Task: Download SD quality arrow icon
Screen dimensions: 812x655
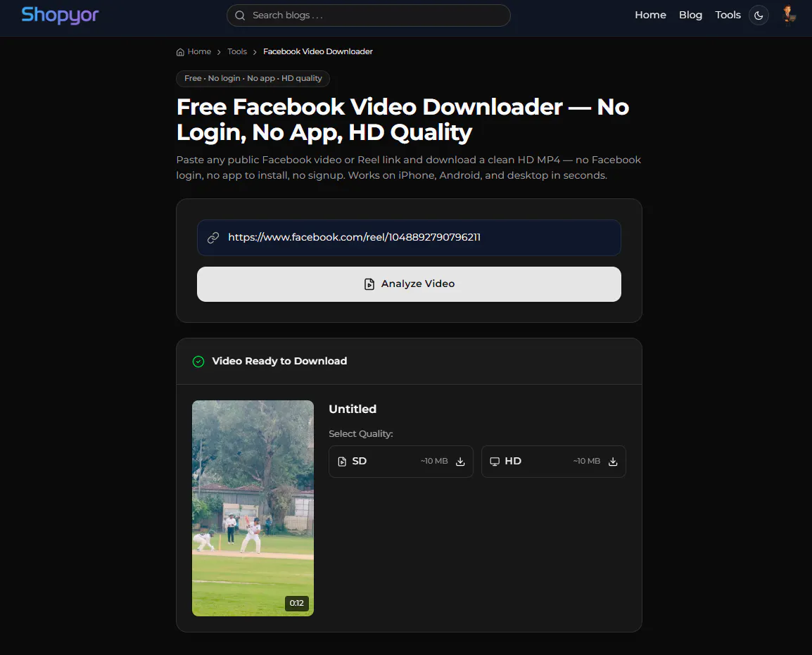Action: pyautogui.click(x=460, y=462)
